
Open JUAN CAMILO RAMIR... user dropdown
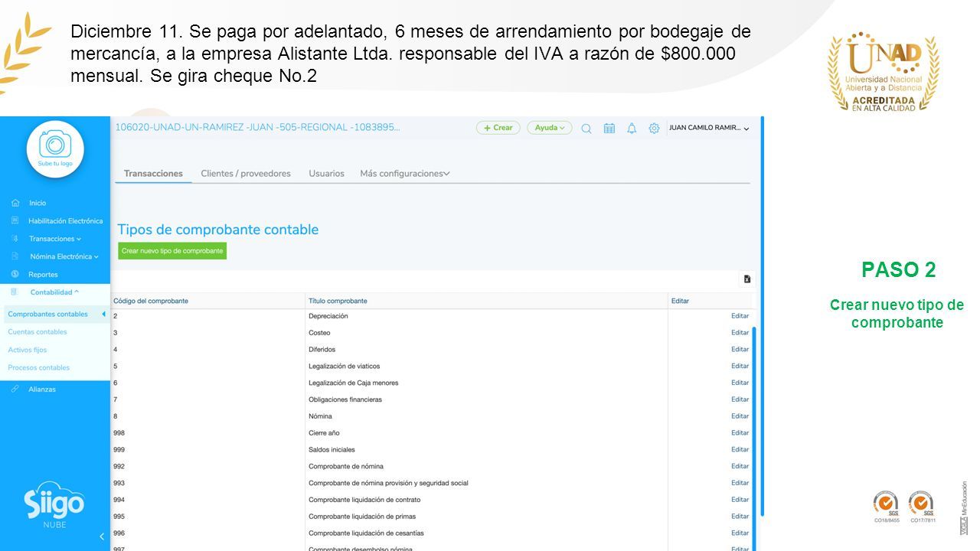[x=709, y=129]
